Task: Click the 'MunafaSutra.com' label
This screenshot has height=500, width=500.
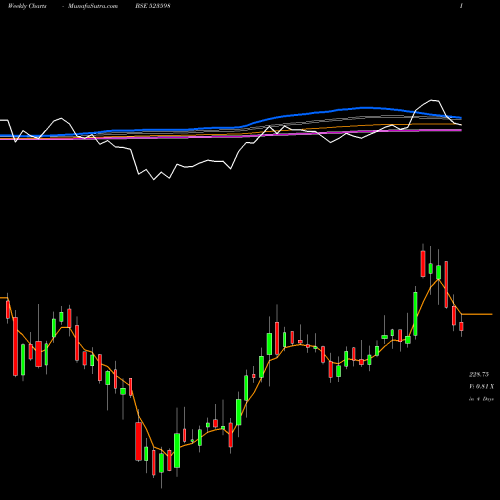Action: tap(93, 6)
